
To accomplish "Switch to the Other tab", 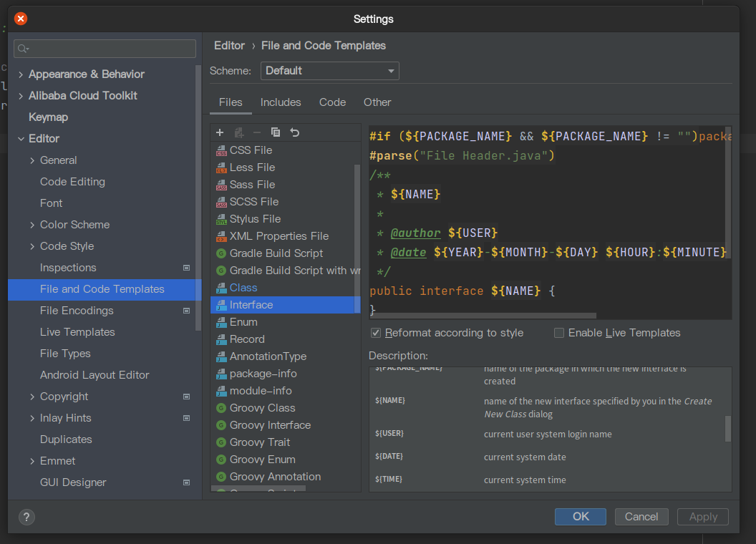I will [x=377, y=102].
